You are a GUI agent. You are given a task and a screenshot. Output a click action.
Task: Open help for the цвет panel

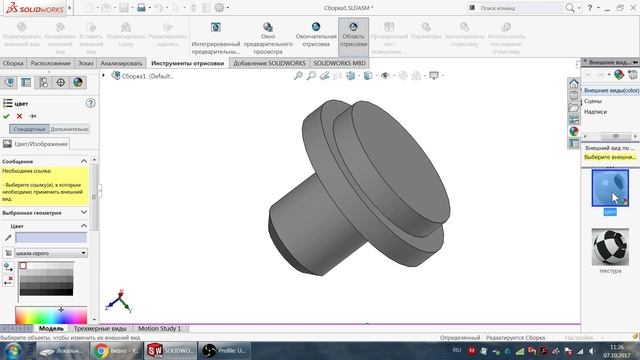point(91,103)
